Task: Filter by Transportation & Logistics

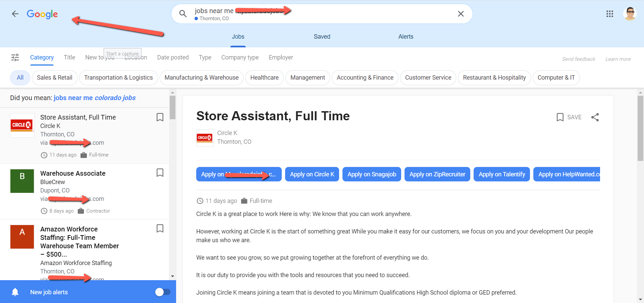Action: 118,78
